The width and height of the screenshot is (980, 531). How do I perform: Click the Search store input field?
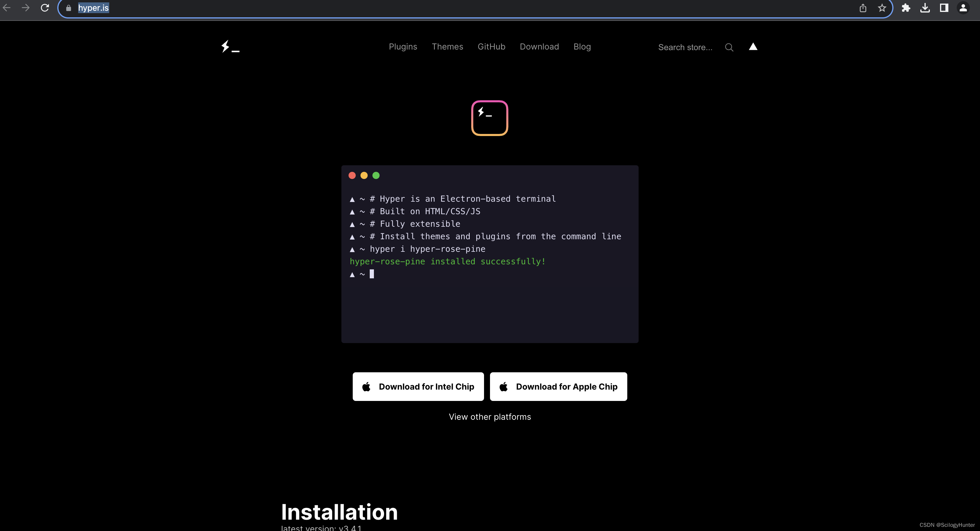click(685, 47)
